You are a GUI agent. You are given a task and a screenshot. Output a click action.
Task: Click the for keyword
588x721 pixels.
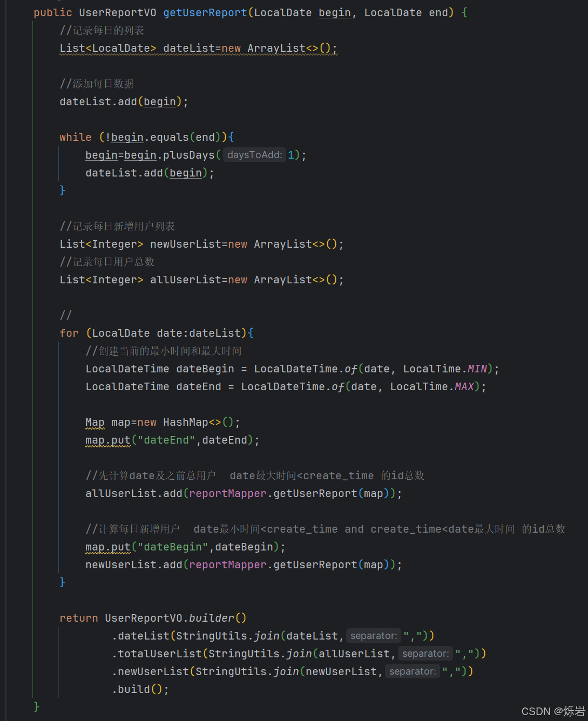(69, 333)
